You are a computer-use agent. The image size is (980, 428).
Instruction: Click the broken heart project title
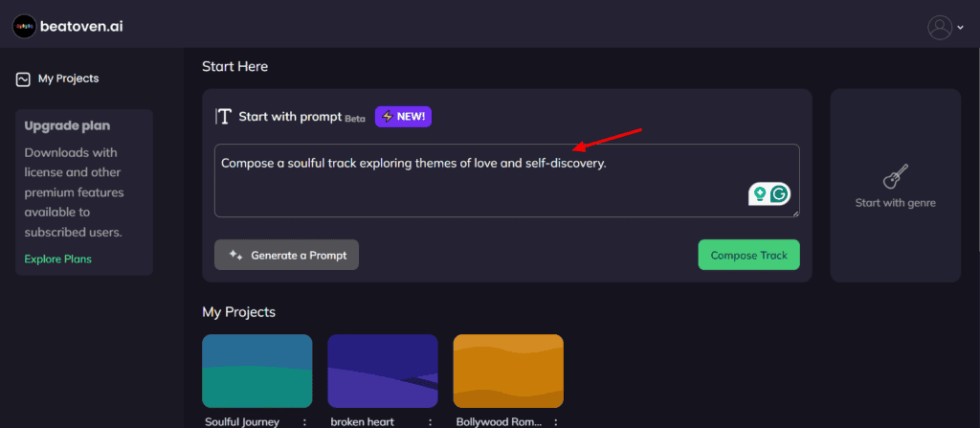tap(363, 421)
